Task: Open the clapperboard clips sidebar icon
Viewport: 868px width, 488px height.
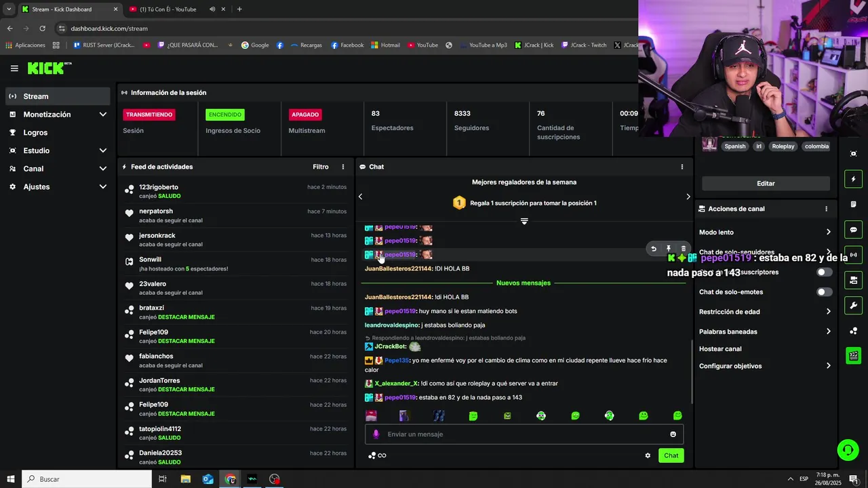Action: (853, 356)
